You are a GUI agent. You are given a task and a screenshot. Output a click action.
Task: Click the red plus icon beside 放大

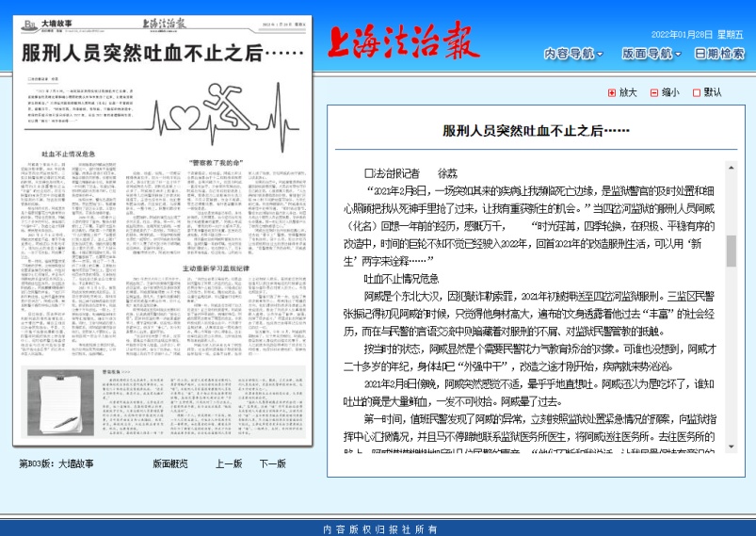pyautogui.click(x=611, y=92)
